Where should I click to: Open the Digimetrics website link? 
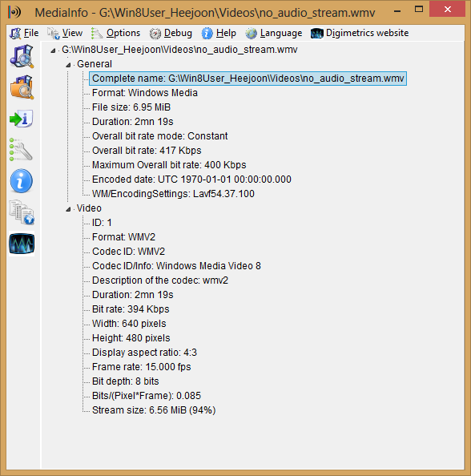(x=367, y=33)
